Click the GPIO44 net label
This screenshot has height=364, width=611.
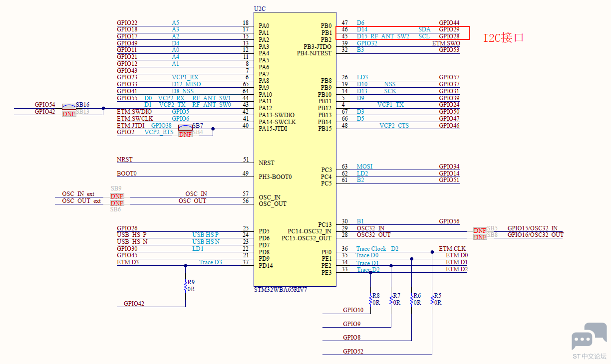(x=449, y=23)
